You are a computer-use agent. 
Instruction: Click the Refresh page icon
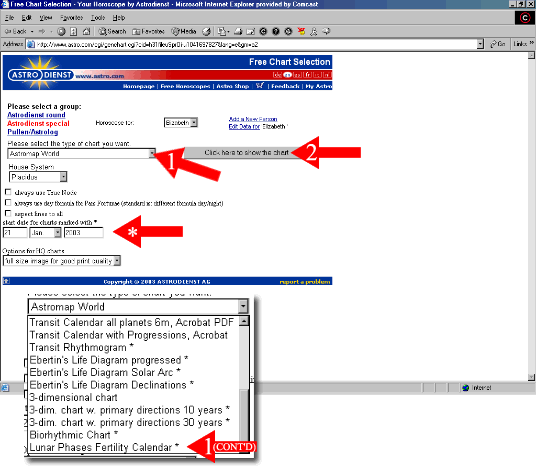coord(73,31)
